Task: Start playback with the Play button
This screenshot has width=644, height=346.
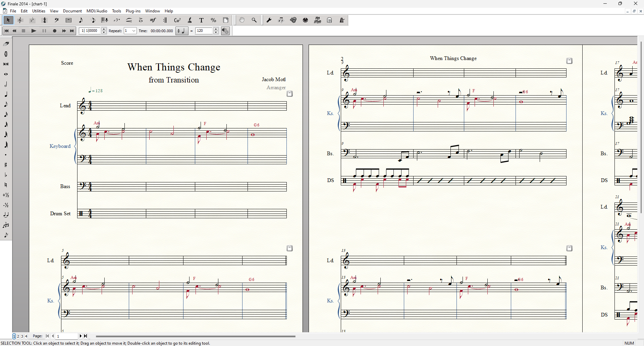Action: (x=34, y=31)
